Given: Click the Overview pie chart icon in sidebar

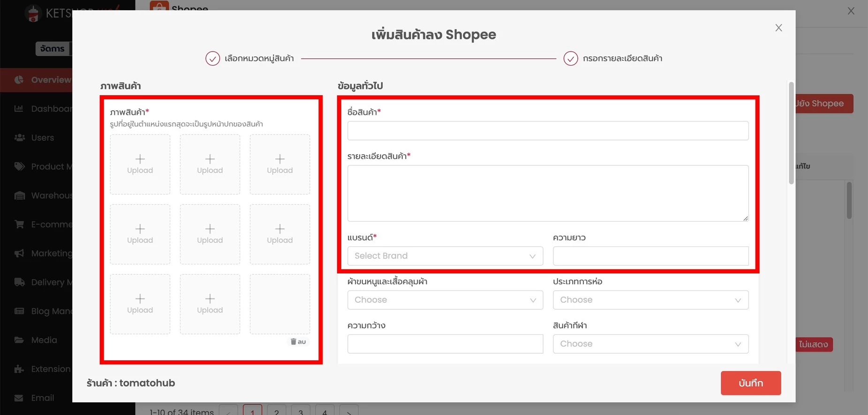Looking at the screenshot, I should click(x=19, y=80).
